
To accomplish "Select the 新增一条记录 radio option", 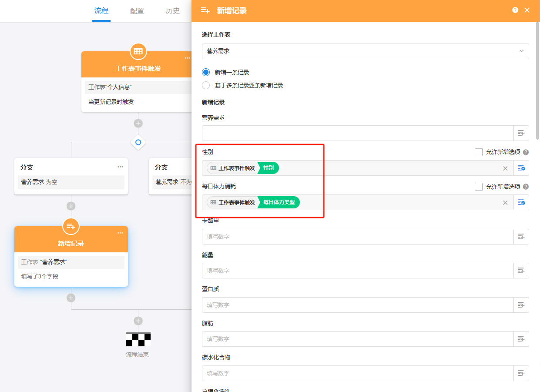I will (206, 72).
